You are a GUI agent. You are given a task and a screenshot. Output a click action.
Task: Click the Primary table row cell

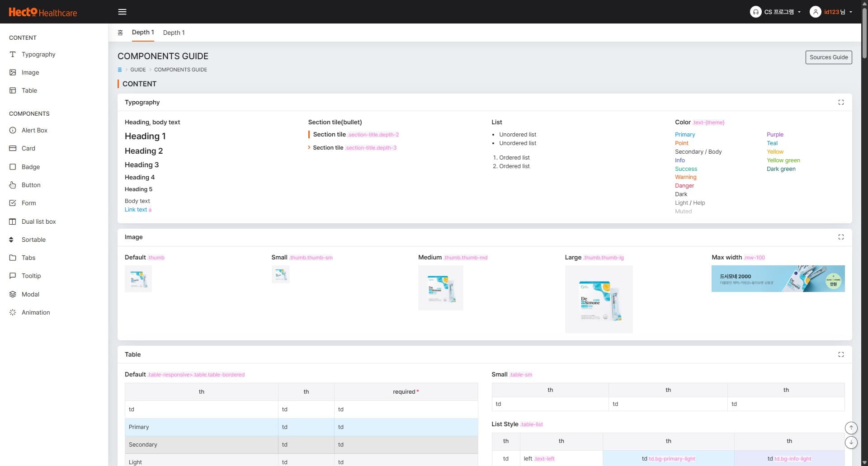pyautogui.click(x=201, y=427)
